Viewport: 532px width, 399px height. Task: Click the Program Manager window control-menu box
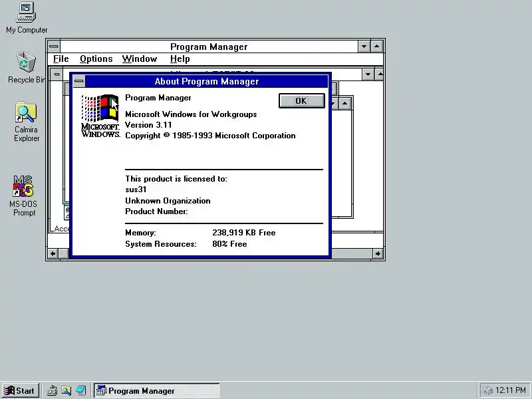click(x=54, y=47)
